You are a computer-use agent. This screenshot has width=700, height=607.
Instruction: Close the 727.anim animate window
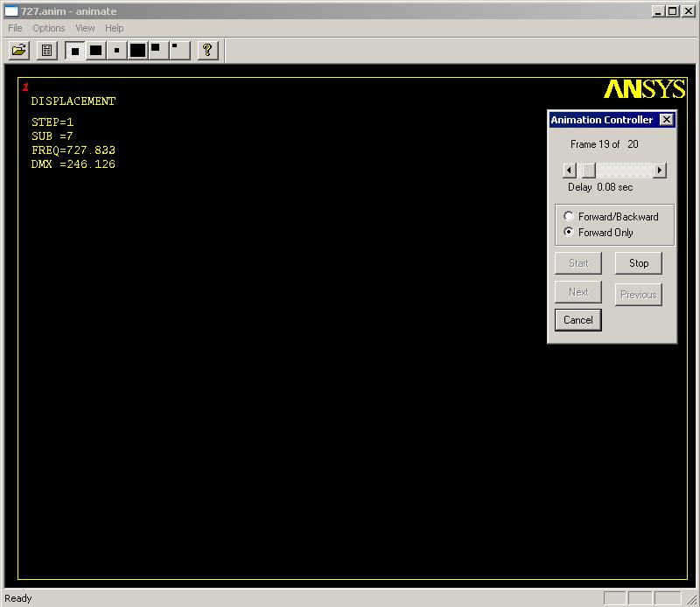pyautogui.click(x=689, y=11)
